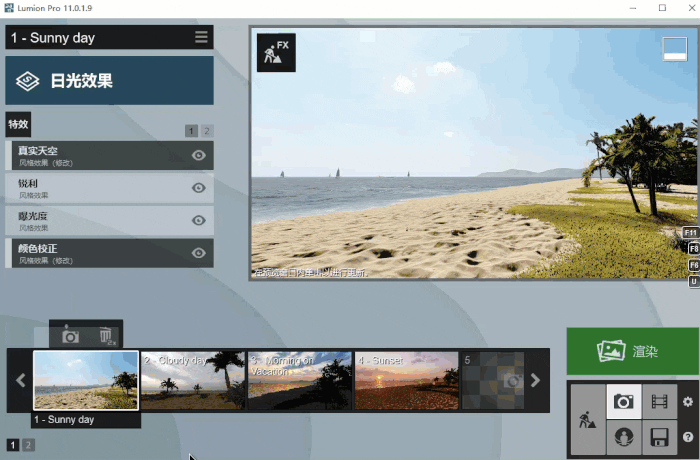The image size is (700, 460).
Task: Delete the photo using the trash icon
Action: (107, 336)
